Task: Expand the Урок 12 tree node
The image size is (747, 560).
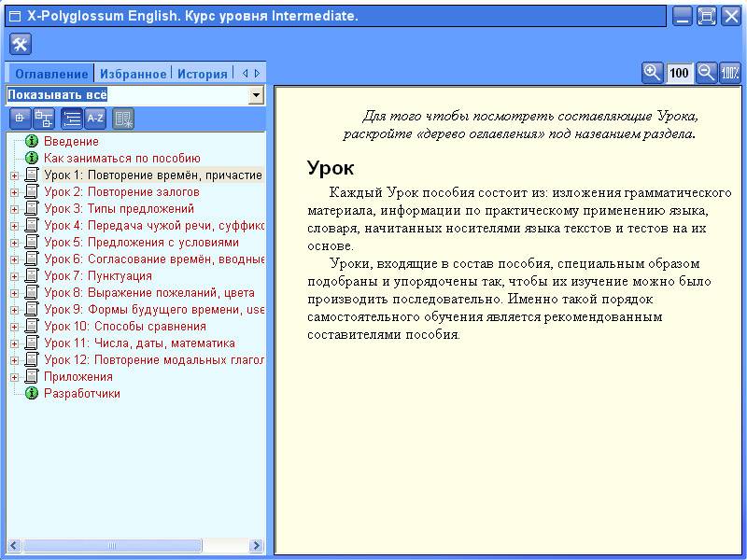Action: tap(14, 360)
